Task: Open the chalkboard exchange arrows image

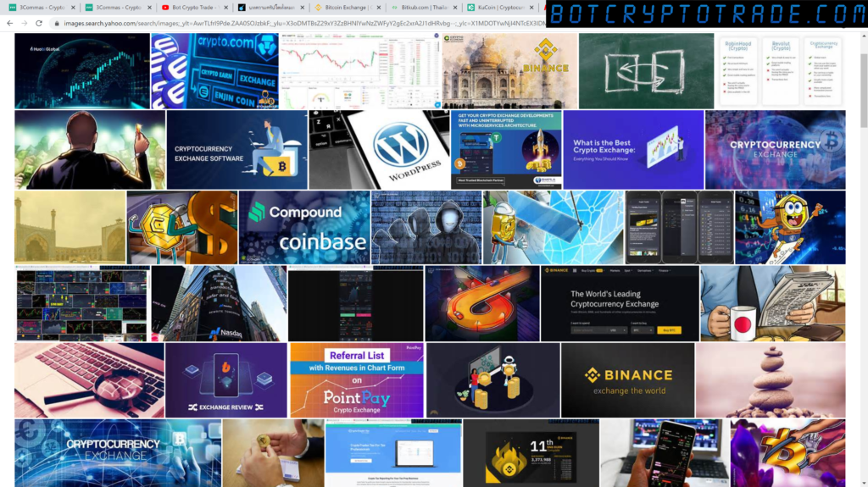Action: pyautogui.click(x=646, y=71)
